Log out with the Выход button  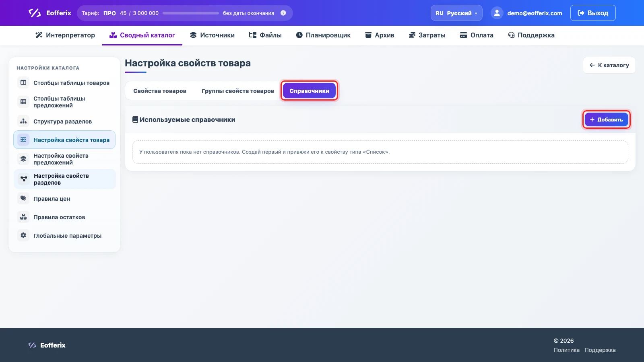point(593,13)
